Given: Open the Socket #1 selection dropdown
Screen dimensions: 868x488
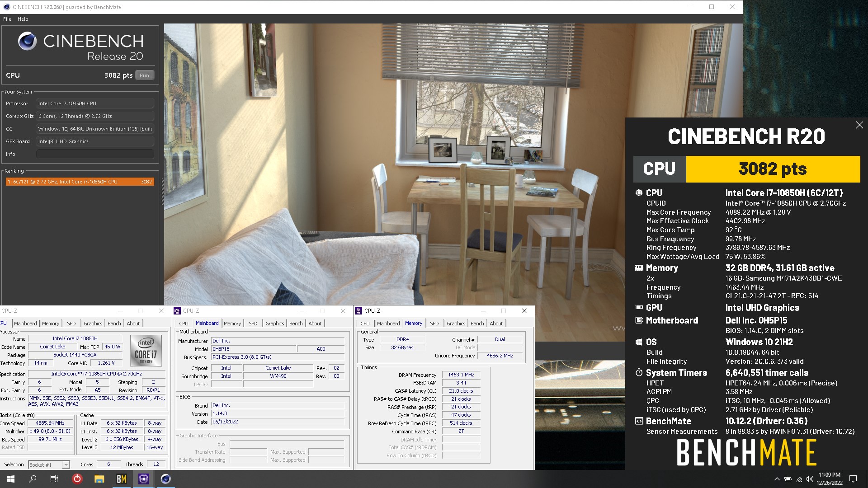Looking at the screenshot, I should point(49,465).
